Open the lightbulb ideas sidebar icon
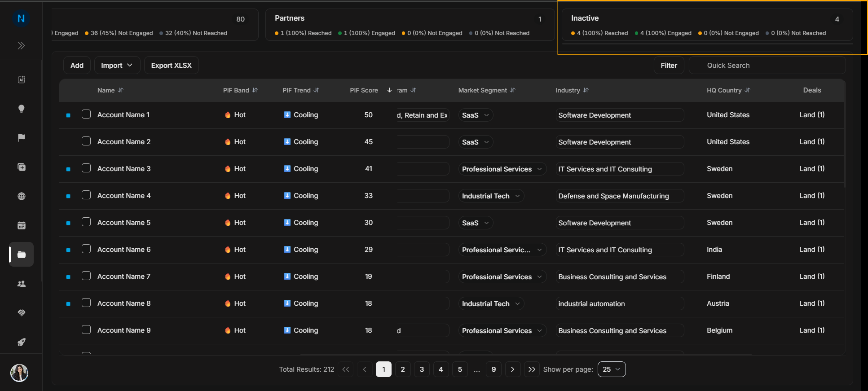The width and height of the screenshot is (868, 391). coord(21,109)
